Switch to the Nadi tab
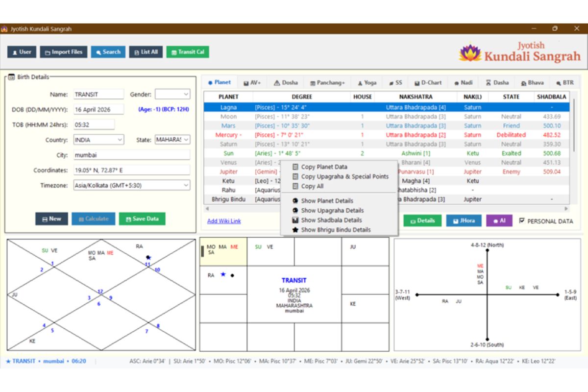Screen dimensions: 588x392 (x=464, y=83)
